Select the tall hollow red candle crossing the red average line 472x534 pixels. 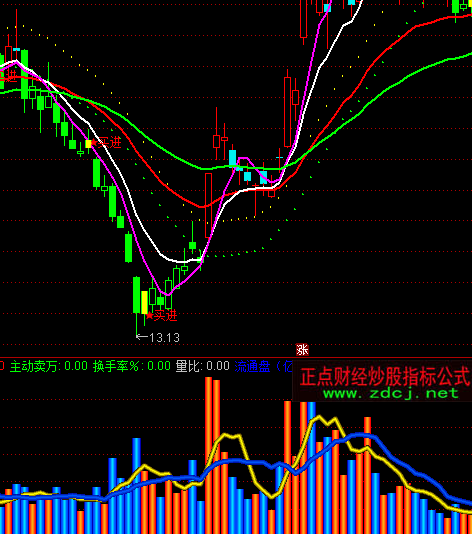(x=208, y=205)
